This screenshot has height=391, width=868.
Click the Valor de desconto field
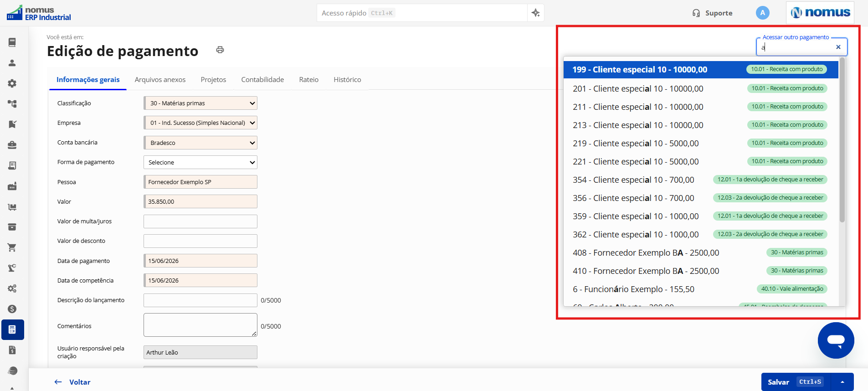[x=200, y=241]
